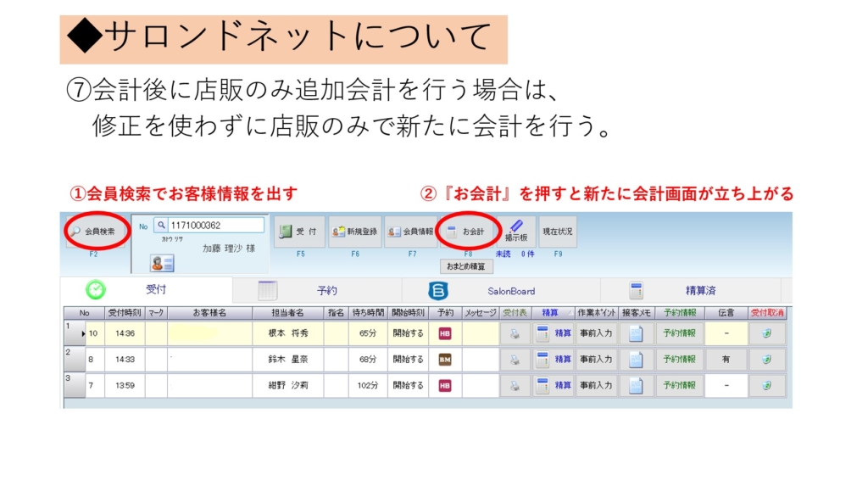Click the お会計 checkout button

point(467,232)
